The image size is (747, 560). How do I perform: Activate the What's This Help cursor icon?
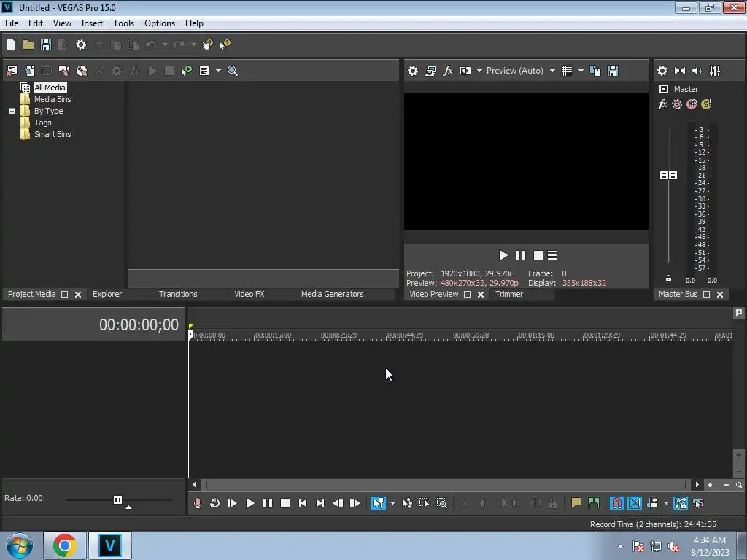pos(225,44)
